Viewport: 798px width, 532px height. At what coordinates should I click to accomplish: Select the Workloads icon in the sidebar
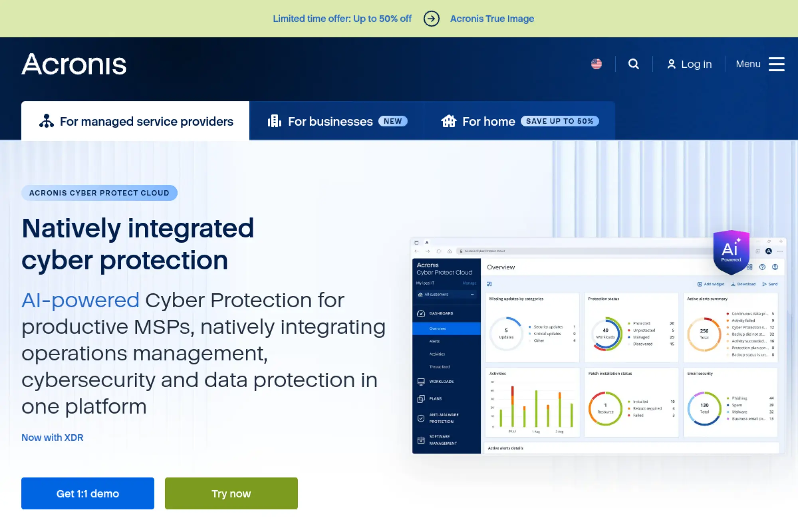(x=421, y=382)
